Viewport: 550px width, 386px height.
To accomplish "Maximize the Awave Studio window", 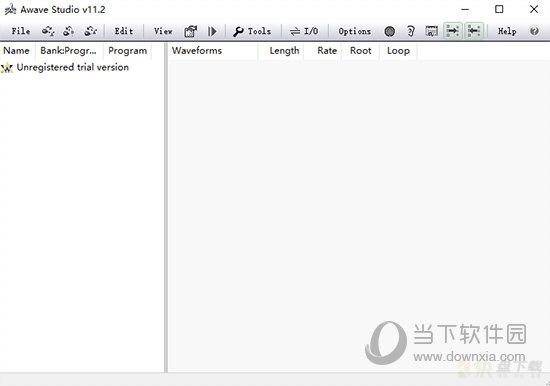I will pyautogui.click(x=499, y=9).
